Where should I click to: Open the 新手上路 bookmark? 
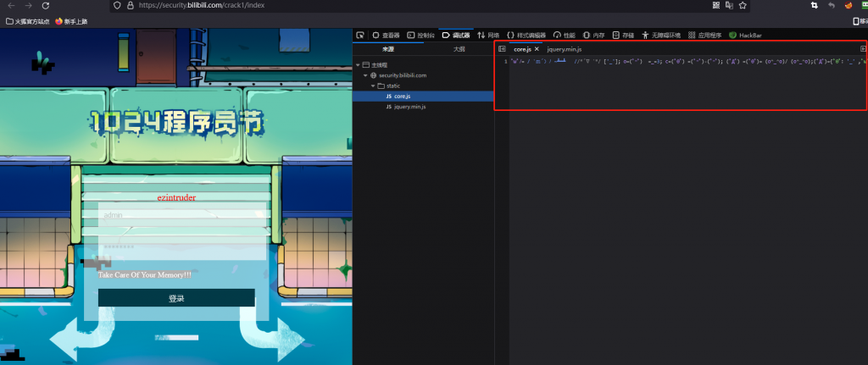tap(71, 21)
